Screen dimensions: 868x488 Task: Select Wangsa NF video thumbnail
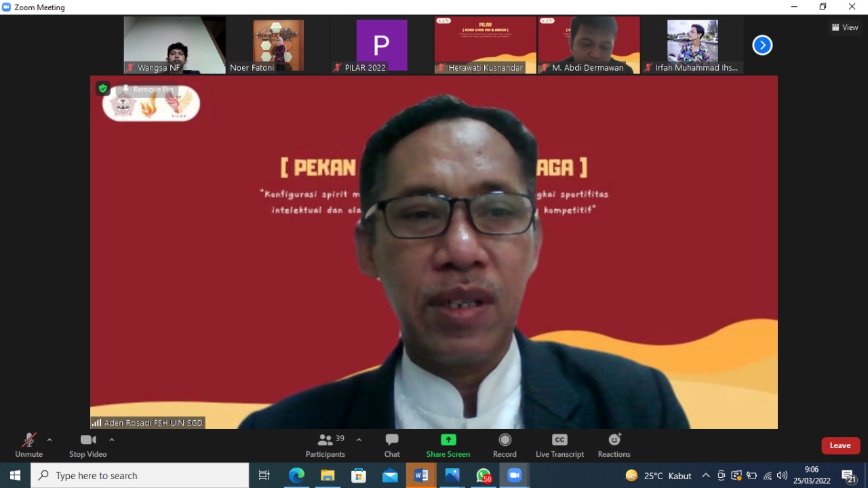tap(174, 45)
